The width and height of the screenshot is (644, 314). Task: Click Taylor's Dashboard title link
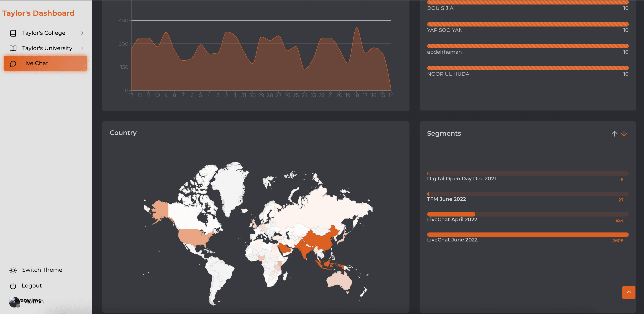click(38, 13)
